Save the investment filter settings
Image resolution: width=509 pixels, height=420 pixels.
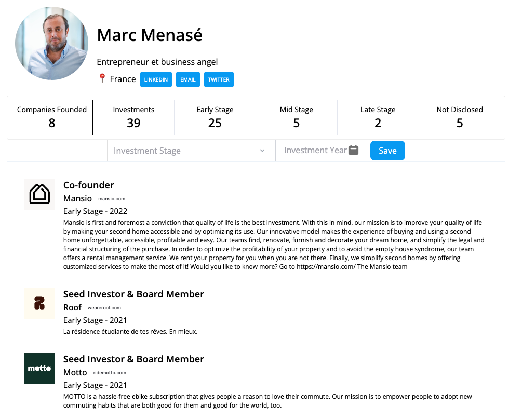[387, 151]
